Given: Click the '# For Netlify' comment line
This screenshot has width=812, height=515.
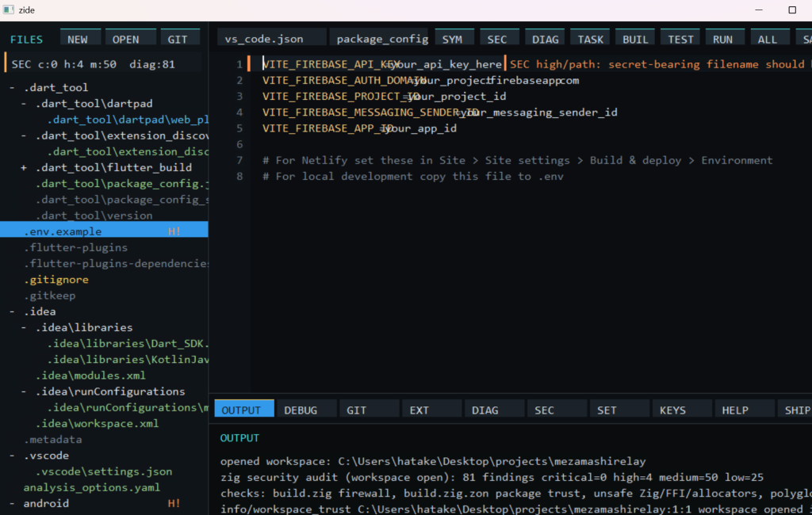Looking at the screenshot, I should point(517,161).
